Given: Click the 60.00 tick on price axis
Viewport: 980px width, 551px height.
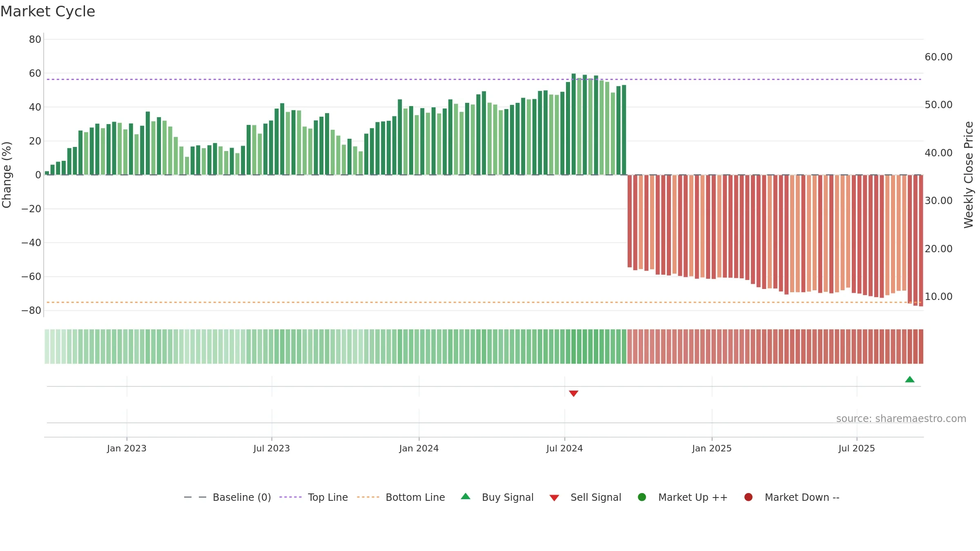Looking at the screenshot, I should point(938,57).
